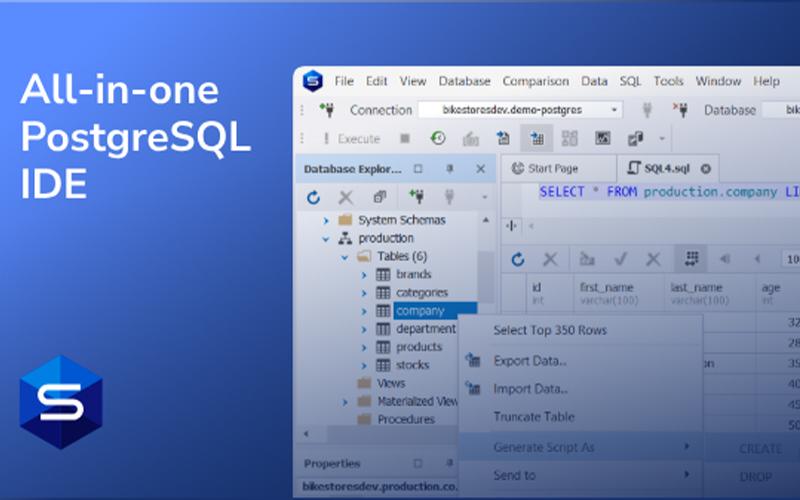This screenshot has width=800, height=500.
Task: Click the document arrow icon in SQL toolbar
Action: coord(503,138)
